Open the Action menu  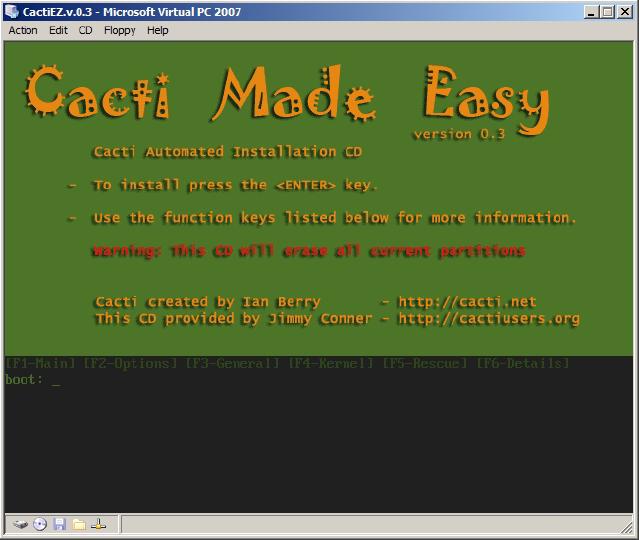coord(23,31)
